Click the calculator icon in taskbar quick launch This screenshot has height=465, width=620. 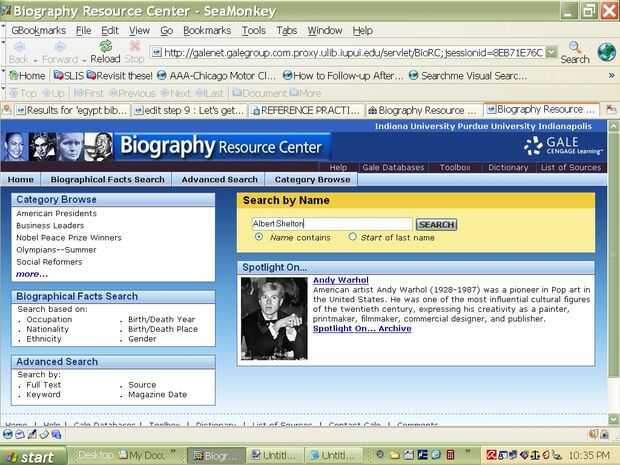point(450,455)
